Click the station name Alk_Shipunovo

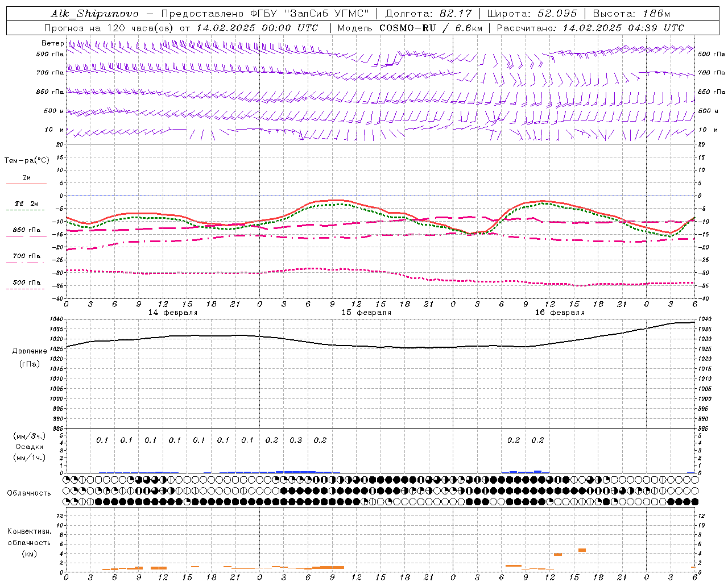[x=94, y=14]
